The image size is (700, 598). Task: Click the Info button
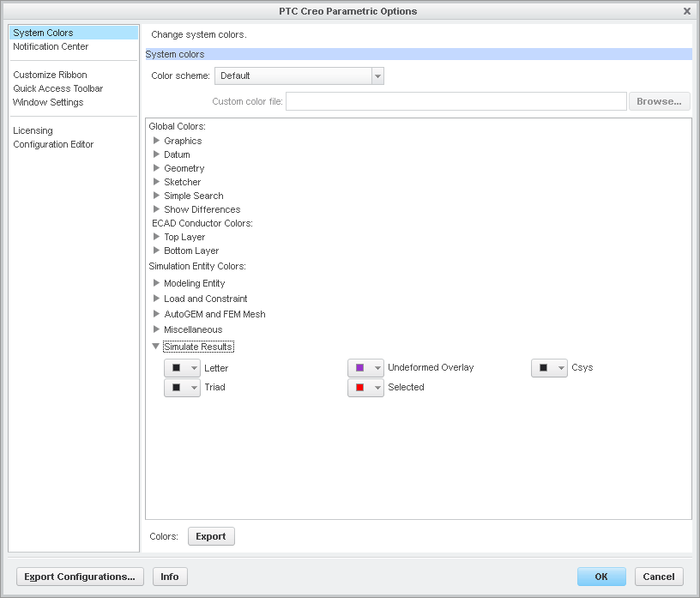pyautogui.click(x=170, y=577)
